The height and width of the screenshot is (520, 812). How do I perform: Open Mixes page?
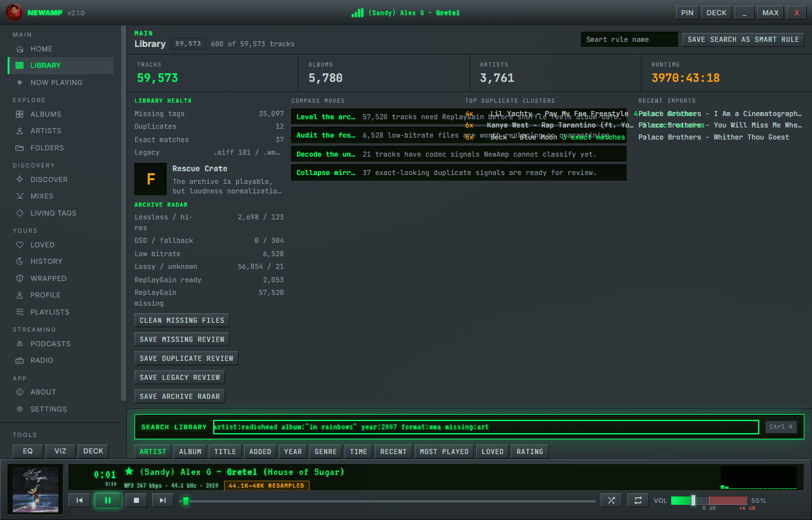[x=61, y=196]
